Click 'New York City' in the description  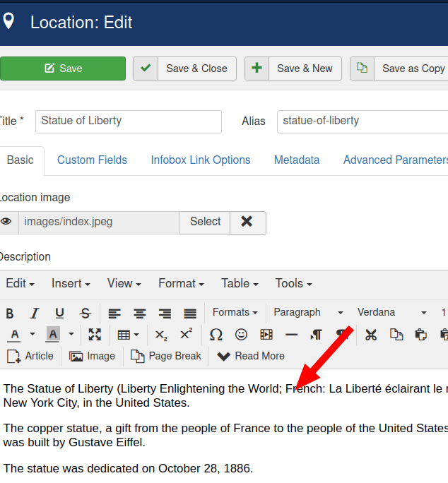click(40, 402)
